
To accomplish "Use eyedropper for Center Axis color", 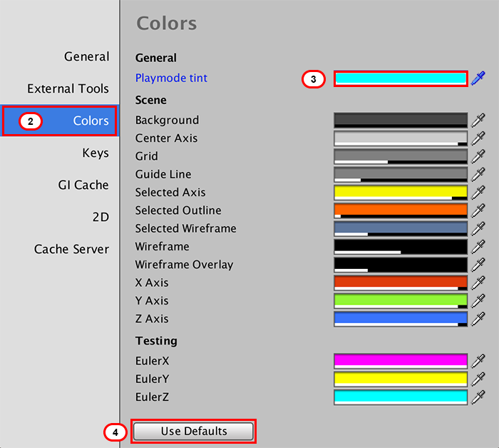I will (x=478, y=138).
